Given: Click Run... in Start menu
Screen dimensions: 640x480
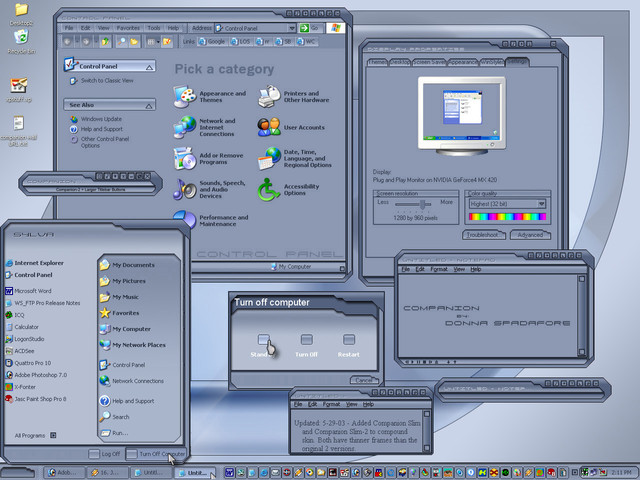Looking at the screenshot, I should point(114,433).
